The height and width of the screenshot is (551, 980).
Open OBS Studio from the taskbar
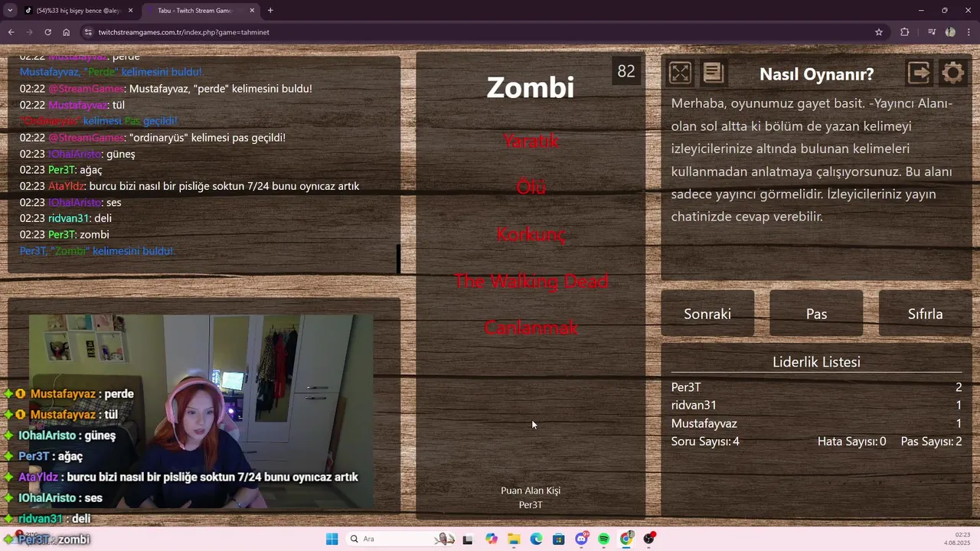click(649, 539)
